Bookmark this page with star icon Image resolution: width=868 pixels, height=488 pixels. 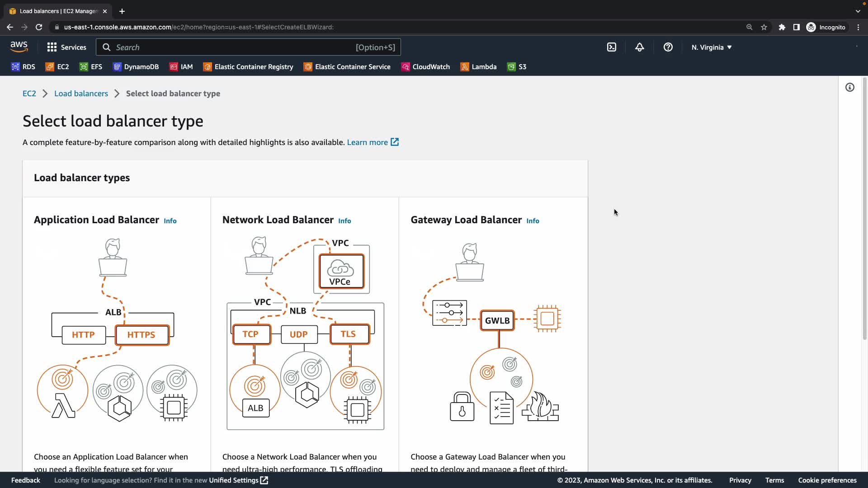[764, 27]
